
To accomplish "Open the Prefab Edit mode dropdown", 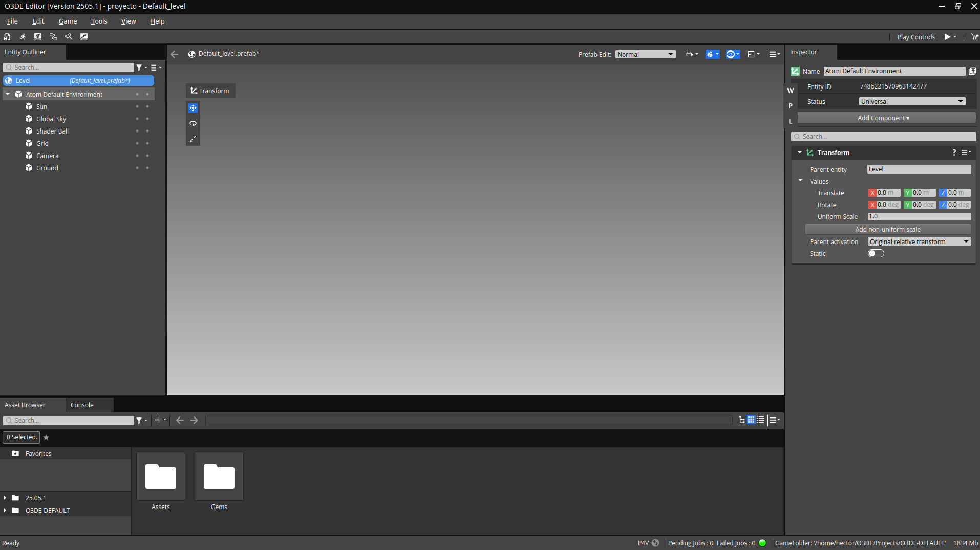I will click(x=645, y=54).
